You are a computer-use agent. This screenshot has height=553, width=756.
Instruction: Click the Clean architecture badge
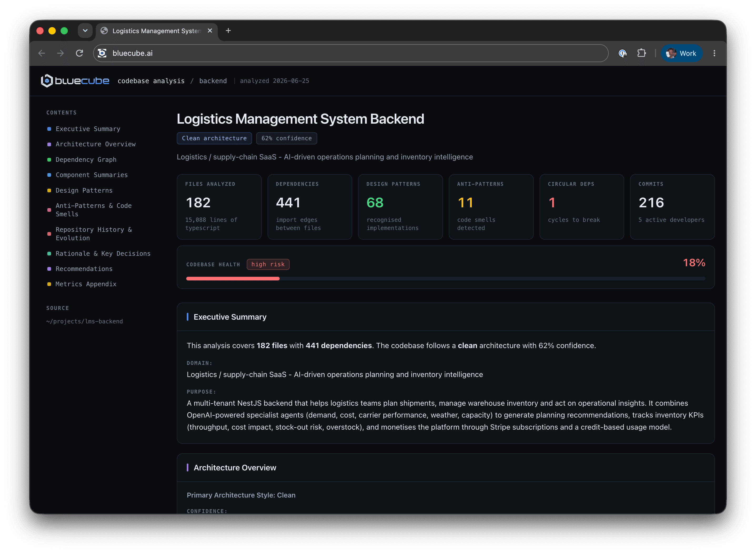[x=214, y=138]
